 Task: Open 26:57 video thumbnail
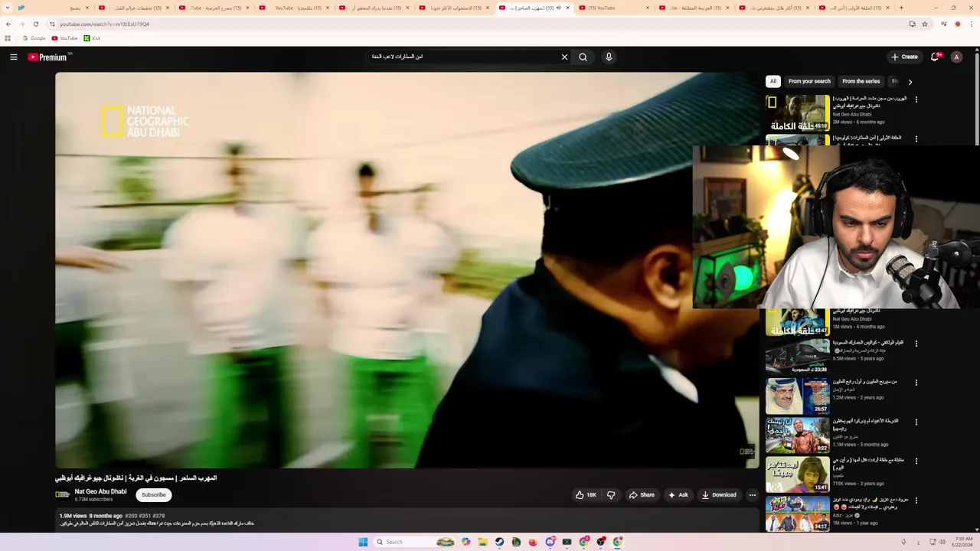(797, 396)
